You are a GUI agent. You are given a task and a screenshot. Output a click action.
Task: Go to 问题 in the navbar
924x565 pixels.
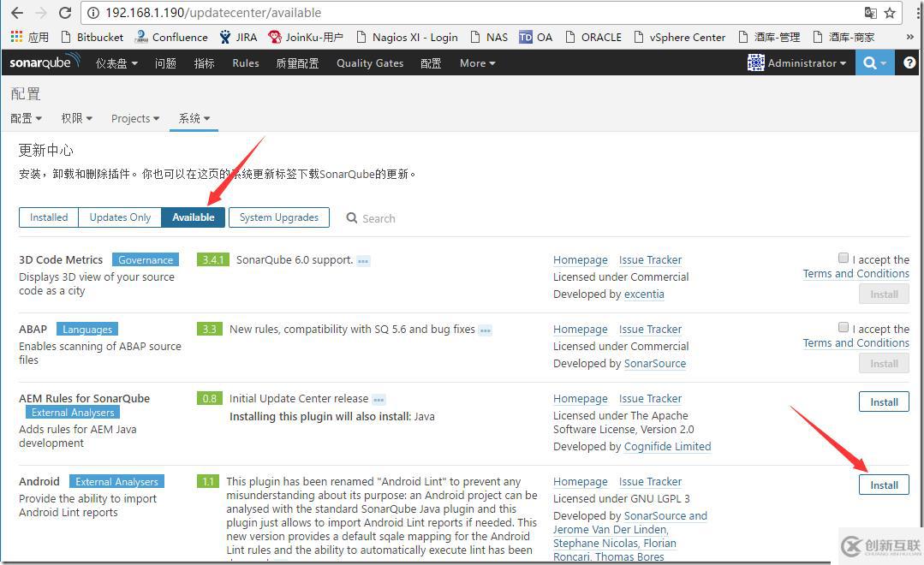coord(165,63)
